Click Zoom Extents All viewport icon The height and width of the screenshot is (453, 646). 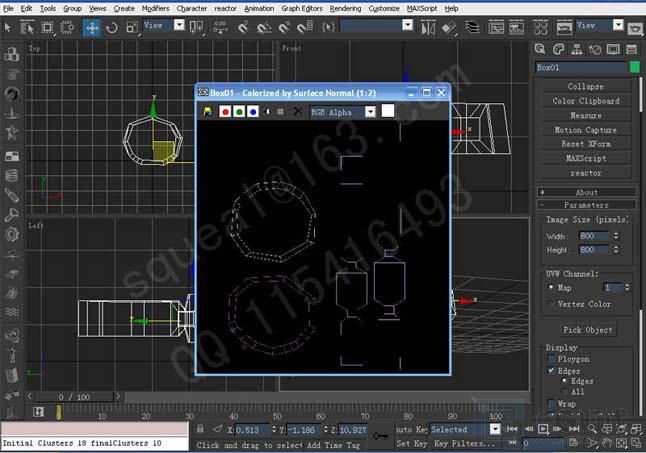[x=636, y=429]
